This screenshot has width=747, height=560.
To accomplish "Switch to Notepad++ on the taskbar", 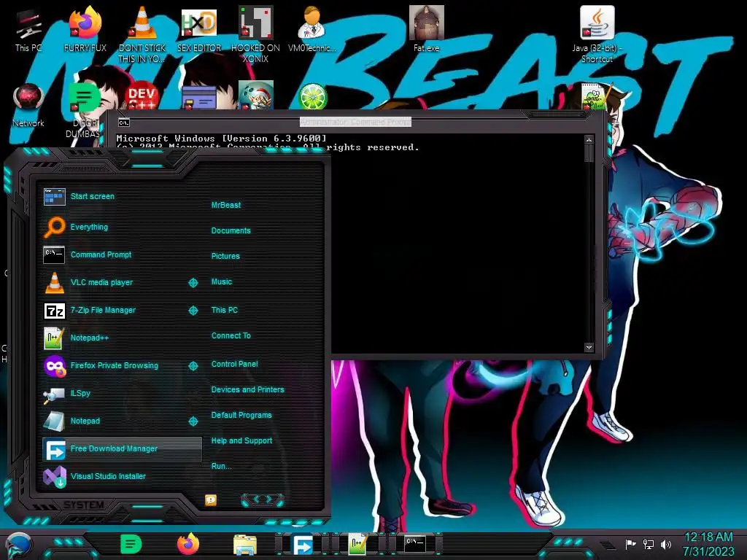I will coord(357,545).
